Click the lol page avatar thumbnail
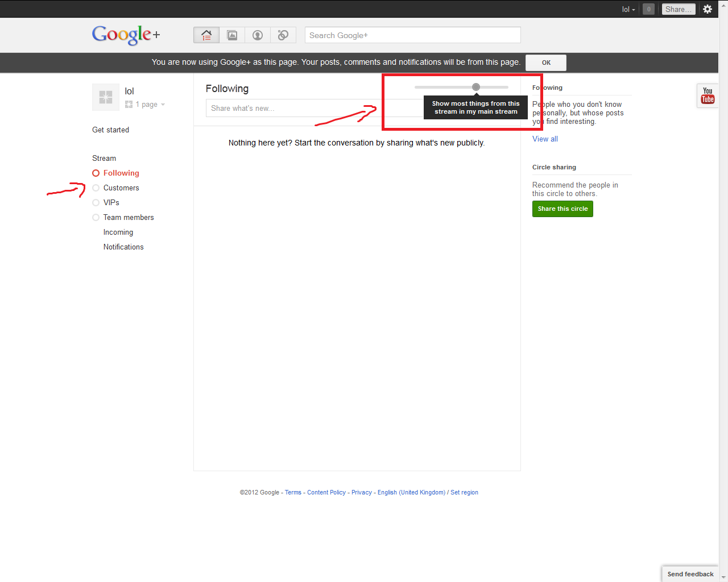This screenshot has width=728, height=582. pyautogui.click(x=106, y=97)
